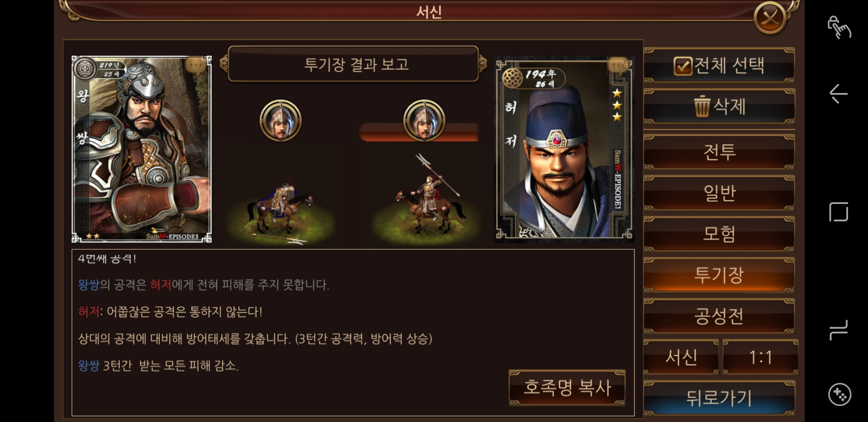Click the trash can 삭제 icon
Viewport: 868px width, 422px height.
pos(701,106)
